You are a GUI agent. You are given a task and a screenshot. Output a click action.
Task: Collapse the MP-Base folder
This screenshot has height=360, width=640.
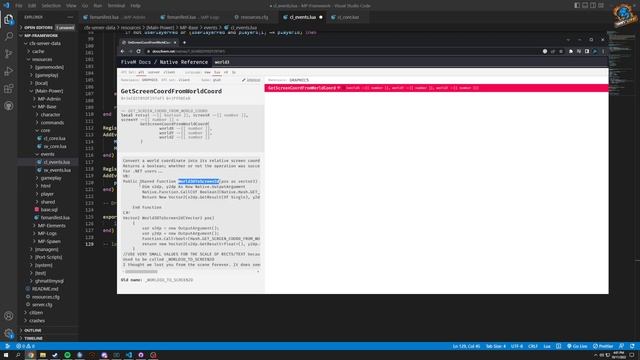point(48,107)
